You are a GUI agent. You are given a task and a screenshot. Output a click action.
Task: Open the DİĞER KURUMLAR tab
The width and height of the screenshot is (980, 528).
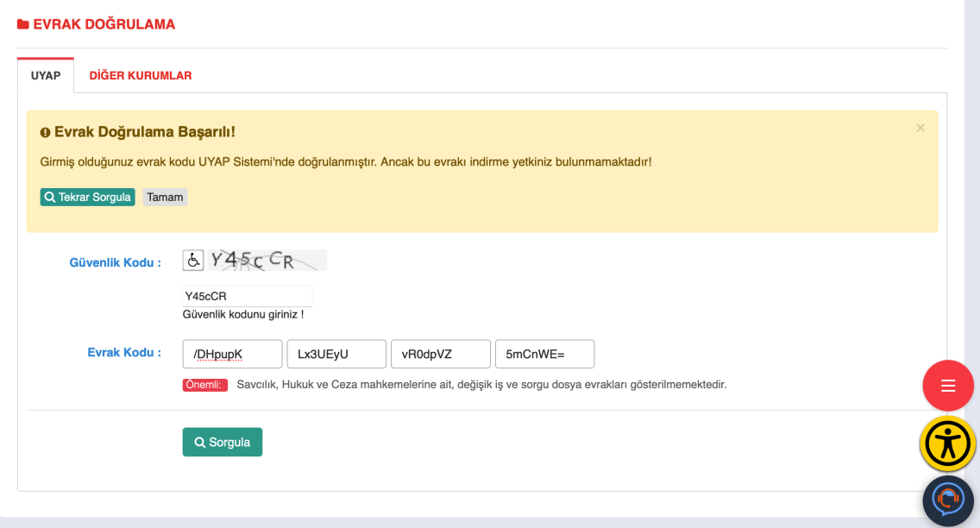tap(141, 76)
